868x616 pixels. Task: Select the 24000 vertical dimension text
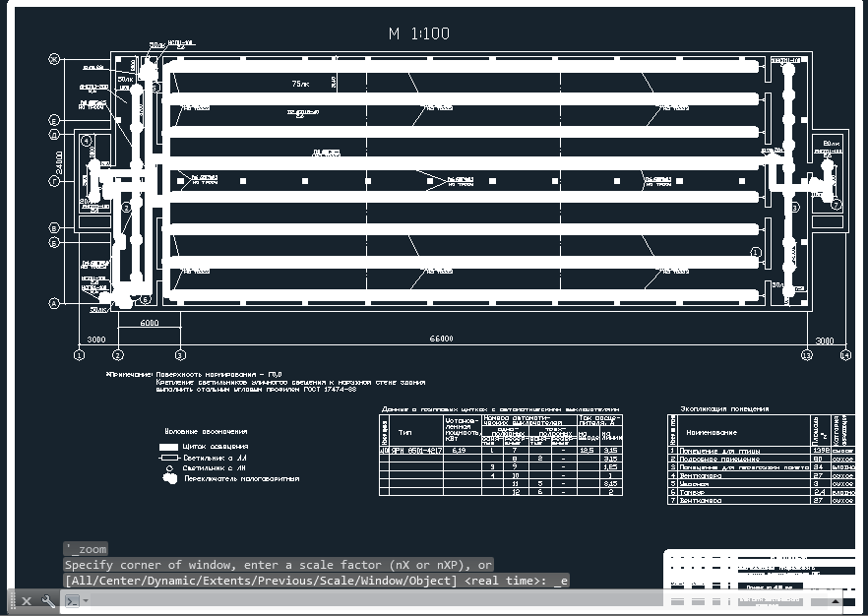pos(59,162)
